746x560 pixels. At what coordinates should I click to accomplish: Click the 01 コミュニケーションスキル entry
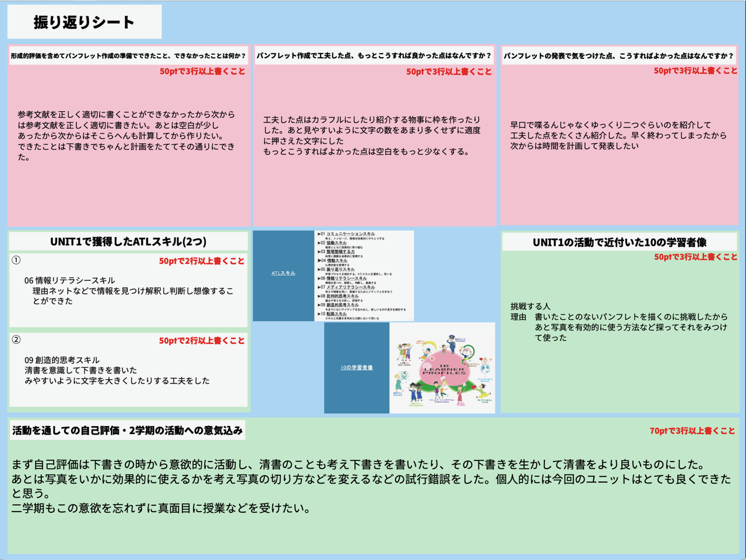(x=347, y=234)
